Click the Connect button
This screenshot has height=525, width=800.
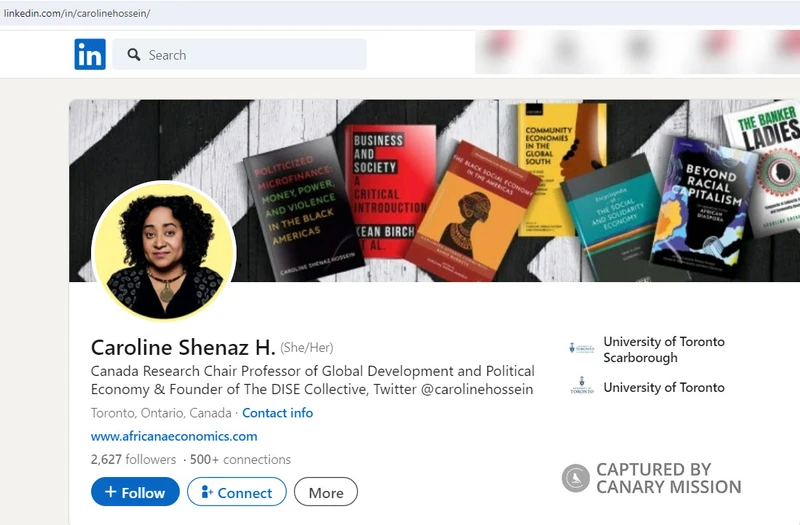[237, 492]
